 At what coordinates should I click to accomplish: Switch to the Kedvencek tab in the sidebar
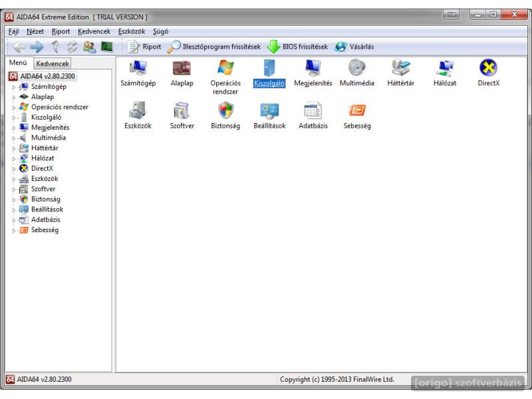pyautogui.click(x=53, y=63)
